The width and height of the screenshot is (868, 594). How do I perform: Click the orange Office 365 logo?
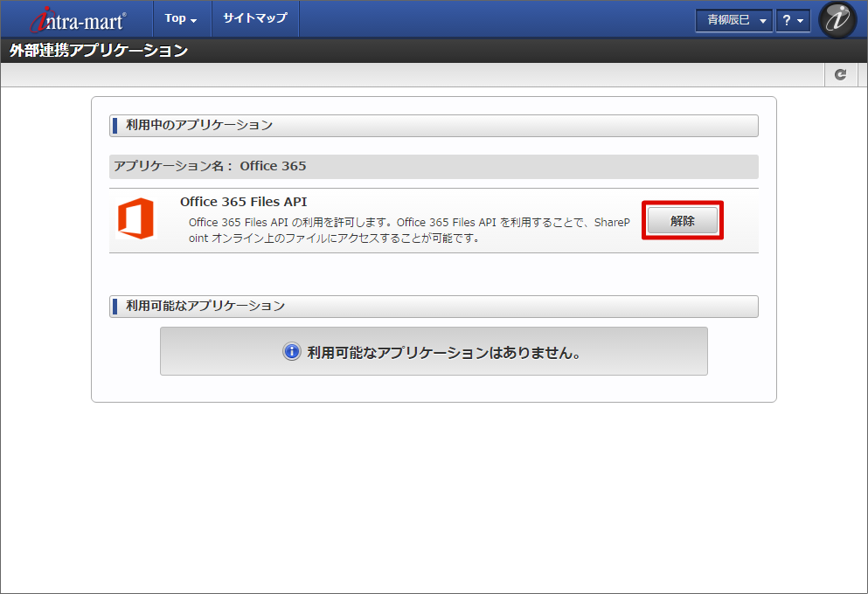tap(135, 218)
